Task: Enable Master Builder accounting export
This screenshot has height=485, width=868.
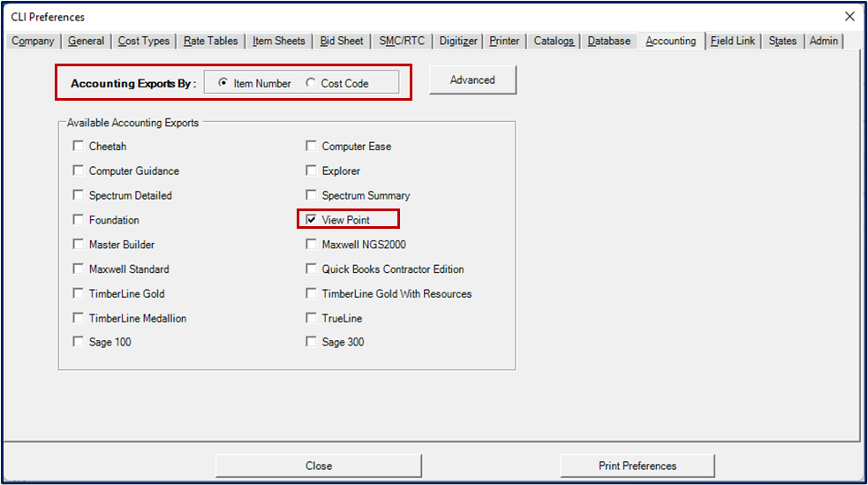Action: tap(78, 244)
